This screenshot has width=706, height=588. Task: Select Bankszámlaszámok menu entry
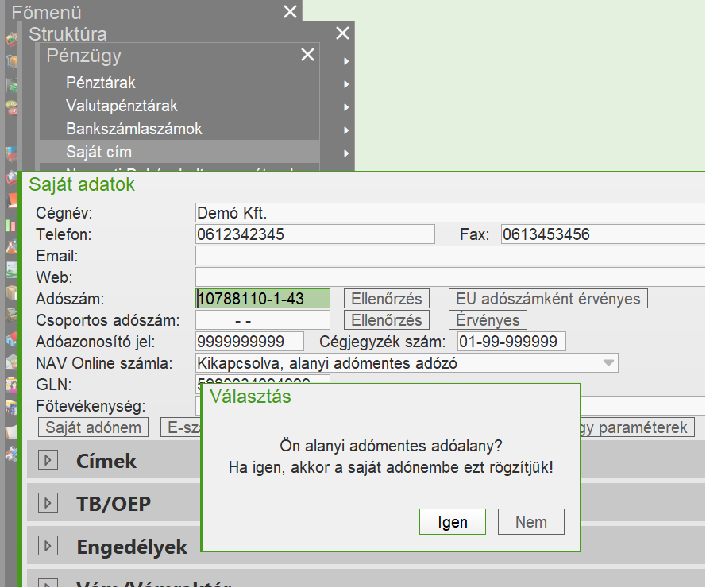coord(134,129)
